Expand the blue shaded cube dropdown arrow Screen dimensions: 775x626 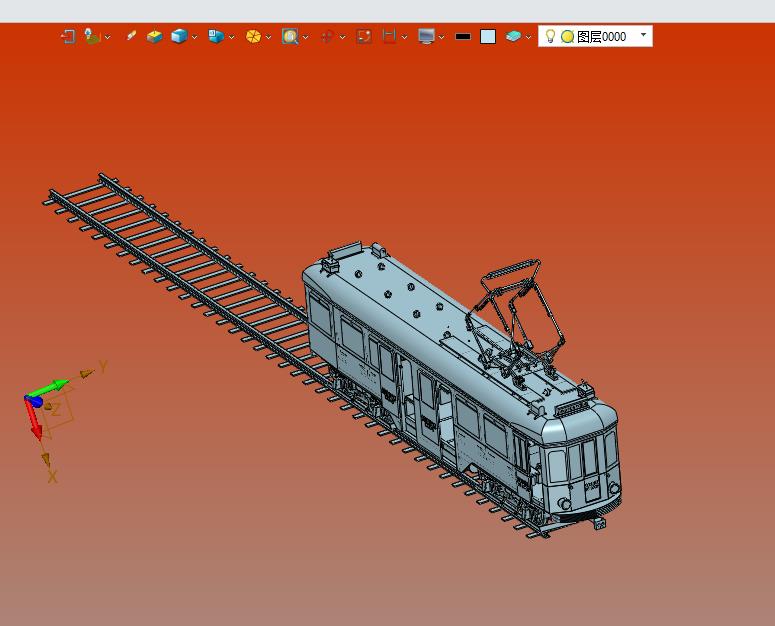pyautogui.click(x=194, y=37)
